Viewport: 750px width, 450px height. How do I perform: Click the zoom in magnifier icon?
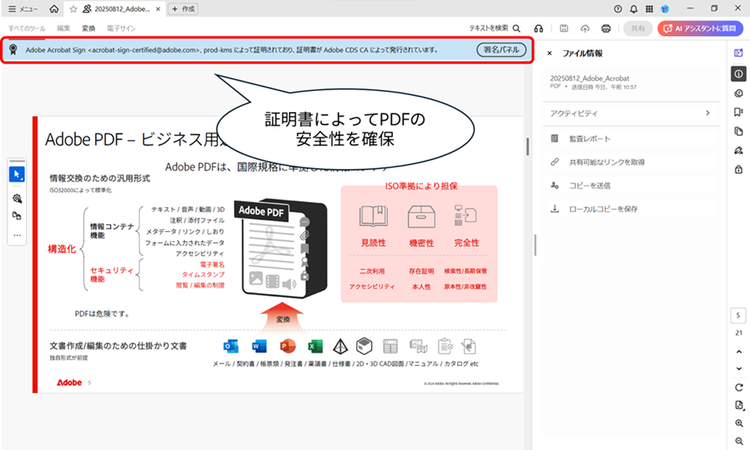tap(739, 423)
